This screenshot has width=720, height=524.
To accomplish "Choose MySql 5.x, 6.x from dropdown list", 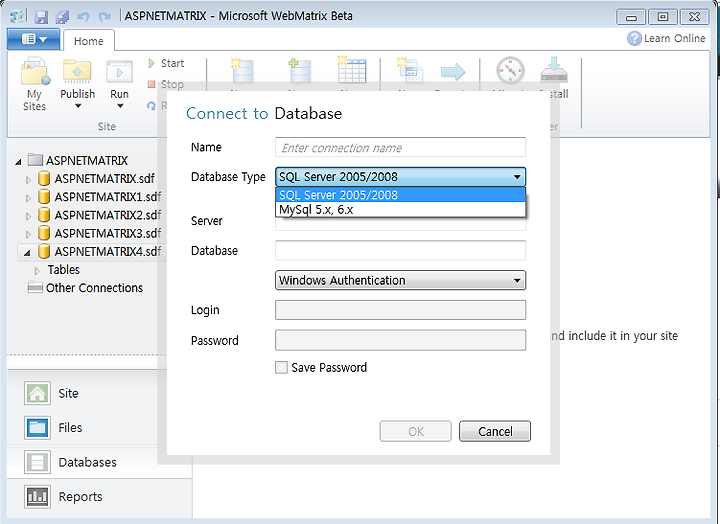I will 400,209.
